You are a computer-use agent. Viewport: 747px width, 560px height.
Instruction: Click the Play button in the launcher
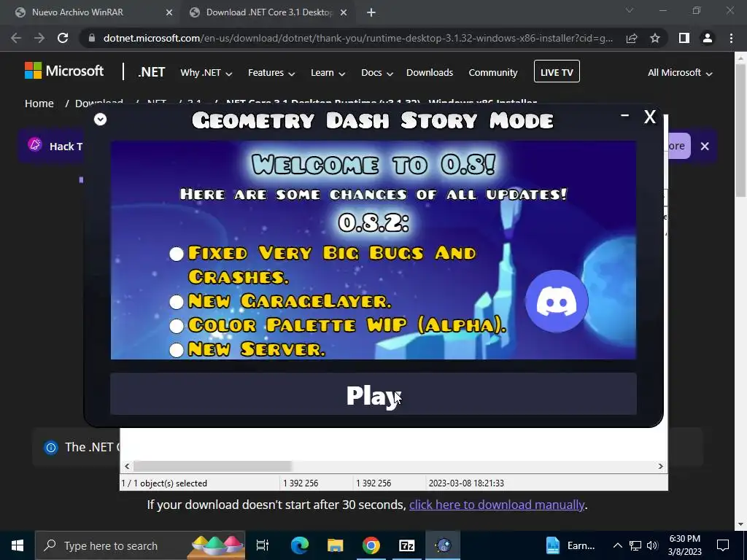click(x=373, y=394)
